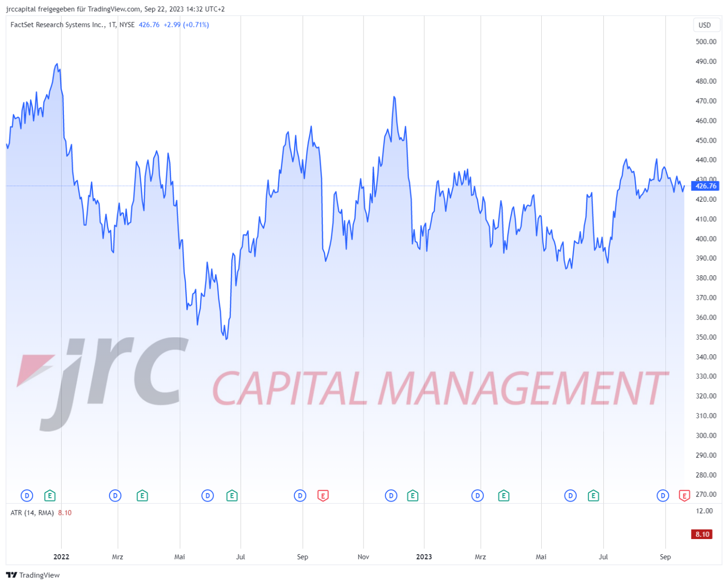The image size is (728, 585).
Task: Click the FactSet Research Systems Inc. symbol title
Action: [58, 25]
